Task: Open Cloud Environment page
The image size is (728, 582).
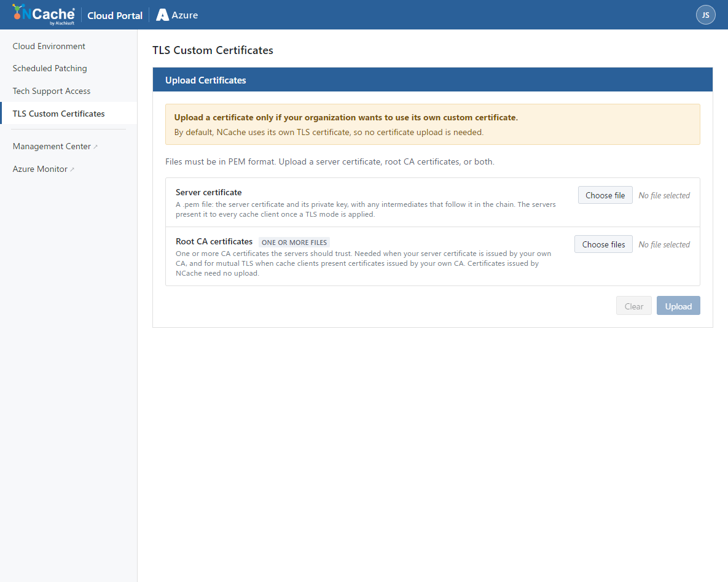Action: [49, 46]
